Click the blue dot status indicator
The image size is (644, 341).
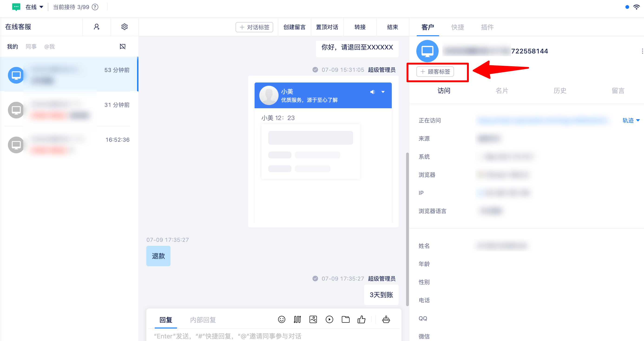(x=627, y=7)
